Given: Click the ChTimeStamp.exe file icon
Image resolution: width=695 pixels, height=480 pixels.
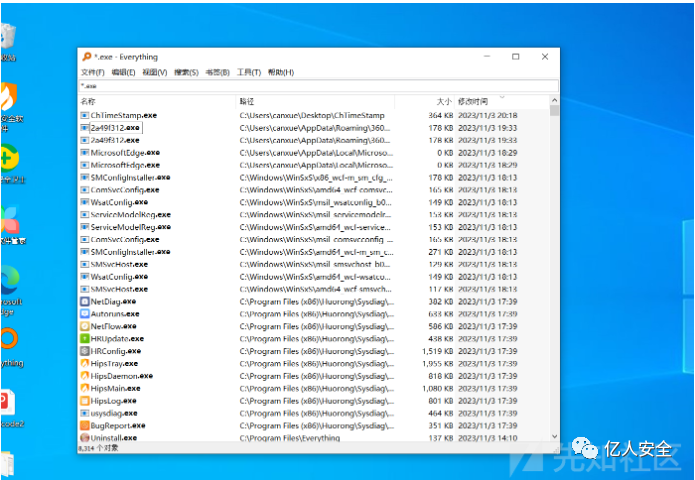Looking at the screenshot, I should (x=85, y=115).
